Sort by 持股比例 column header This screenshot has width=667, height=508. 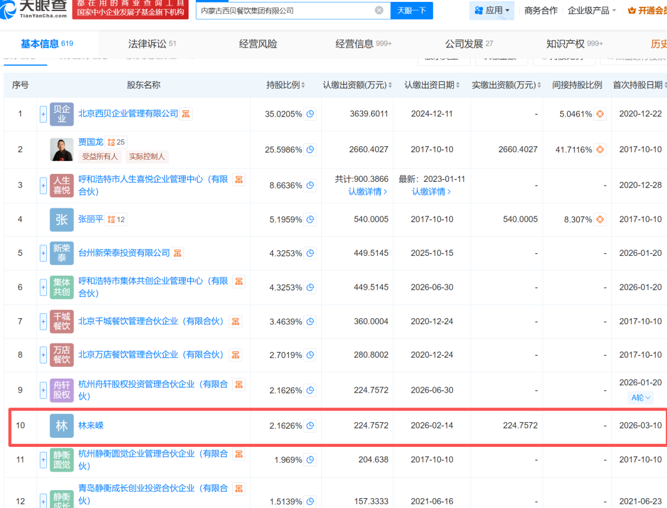pos(285,85)
